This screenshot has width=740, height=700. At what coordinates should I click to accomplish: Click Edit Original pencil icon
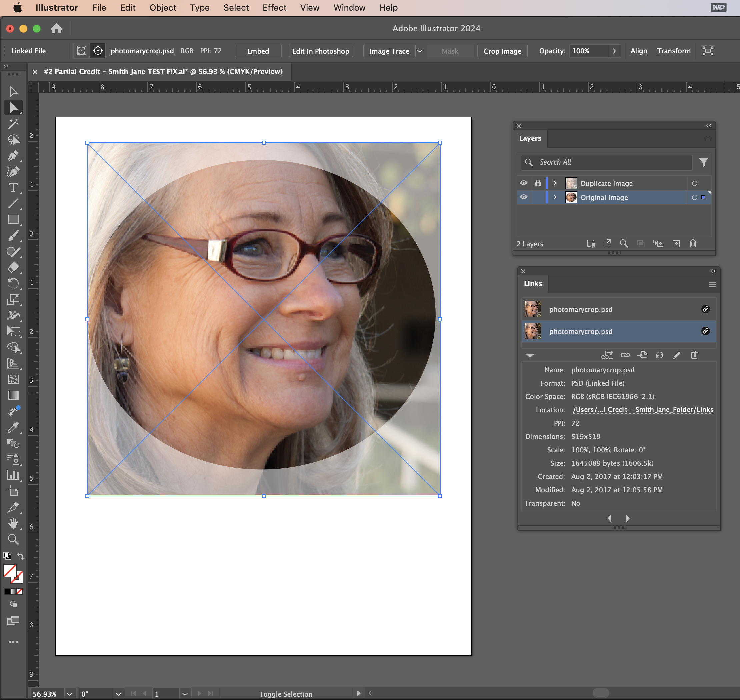click(677, 355)
